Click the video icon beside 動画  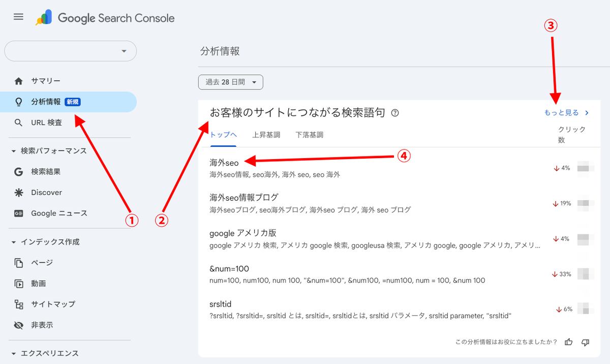coord(19,283)
